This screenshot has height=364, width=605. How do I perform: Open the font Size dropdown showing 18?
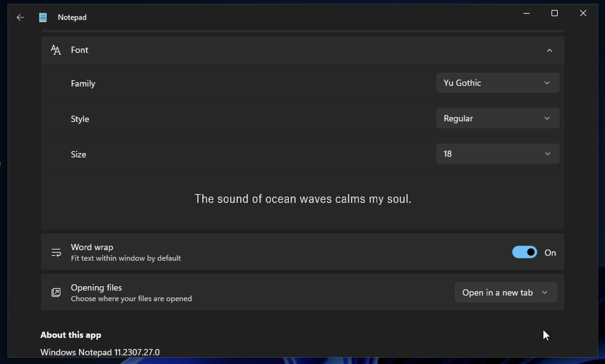[x=497, y=153]
